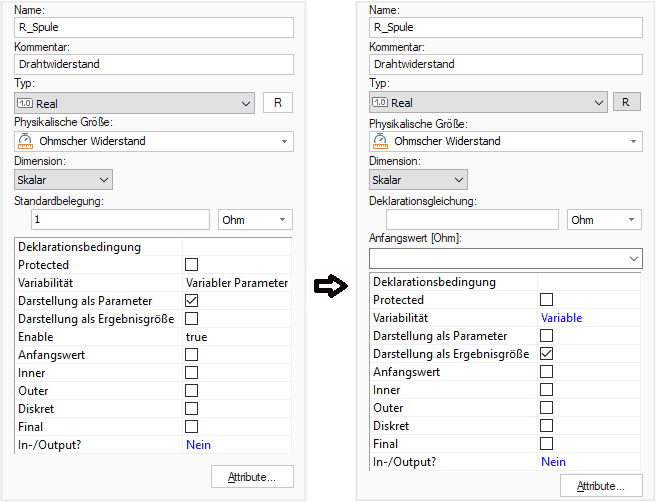Open the left Dimension Skalar dropdown
656x502 pixels.
[x=63, y=180]
